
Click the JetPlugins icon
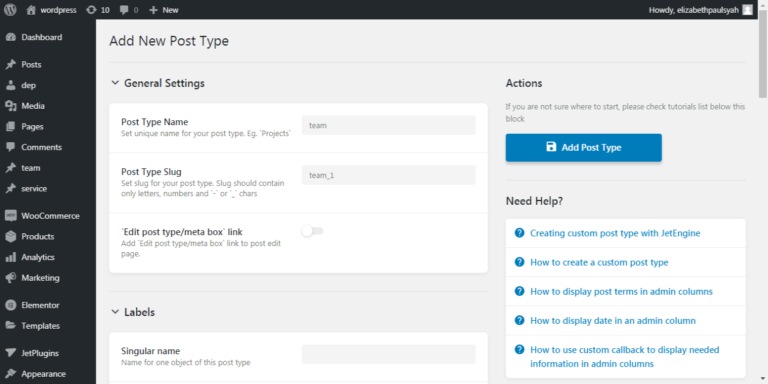[10, 353]
